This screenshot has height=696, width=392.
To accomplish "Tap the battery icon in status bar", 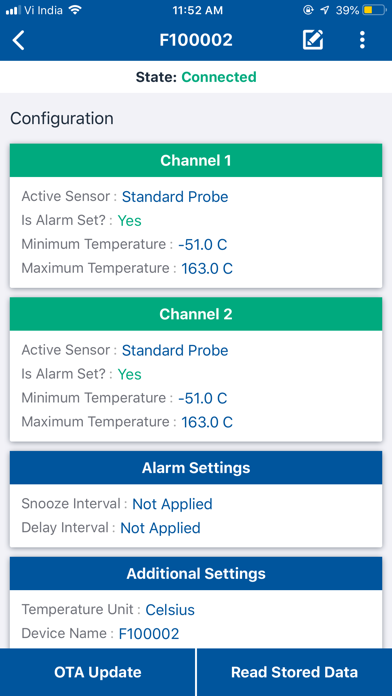I will pyautogui.click(x=375, y=10).
